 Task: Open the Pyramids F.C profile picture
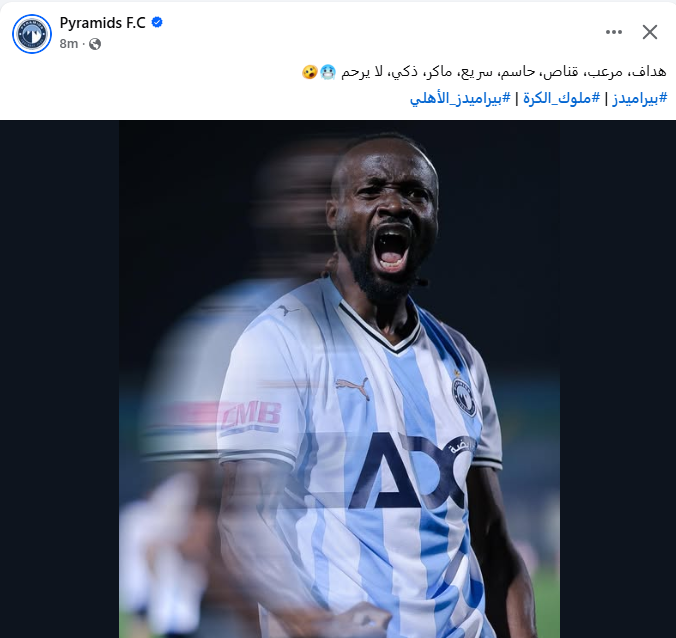tap(32, 34)
